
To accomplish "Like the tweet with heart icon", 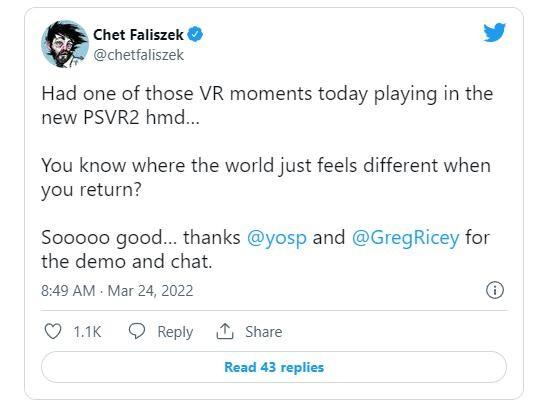I will coord(53,331).
